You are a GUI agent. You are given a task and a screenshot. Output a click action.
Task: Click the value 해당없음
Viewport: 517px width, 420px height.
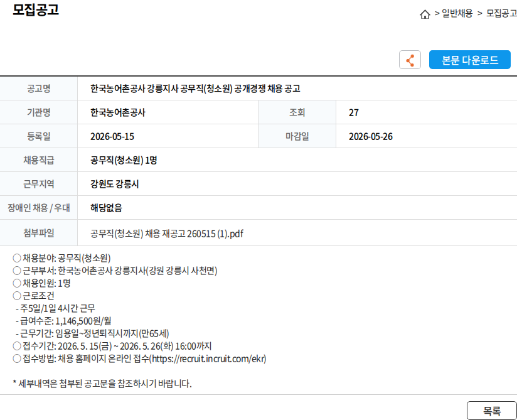(106, 208)
